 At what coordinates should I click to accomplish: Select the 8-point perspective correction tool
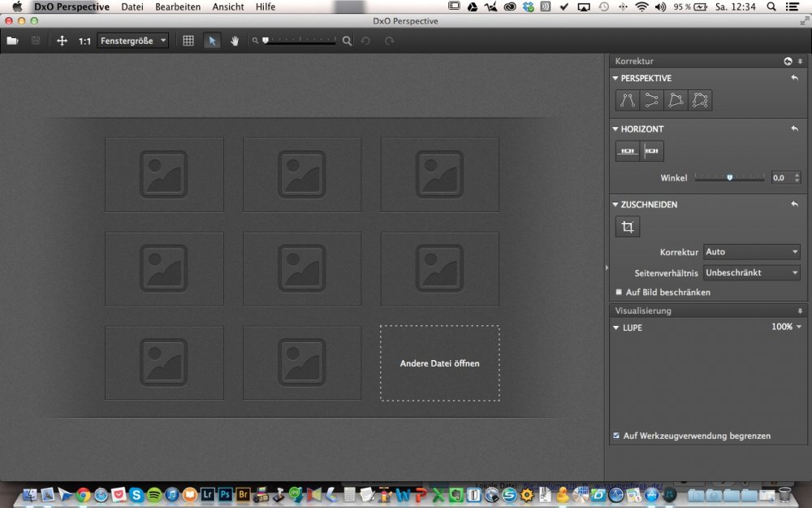click(700, 100)
